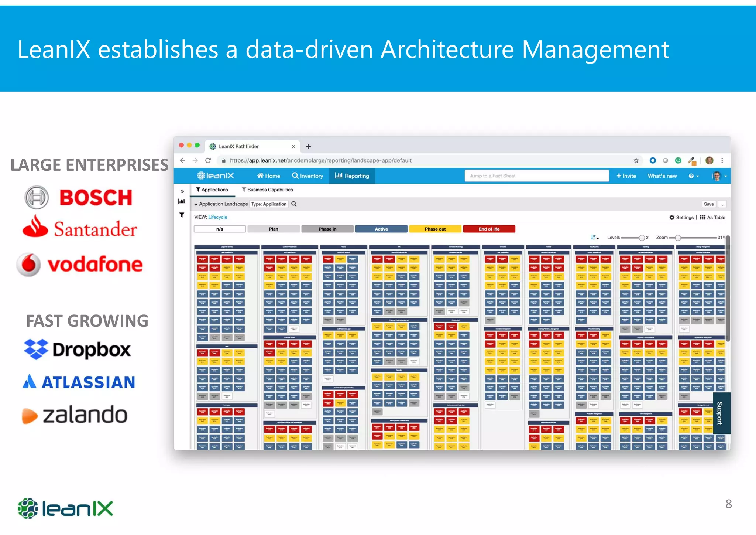The image size is (756, 535).
Task: Click the vertical scrollbar of the report
Action: click(728, 288)
